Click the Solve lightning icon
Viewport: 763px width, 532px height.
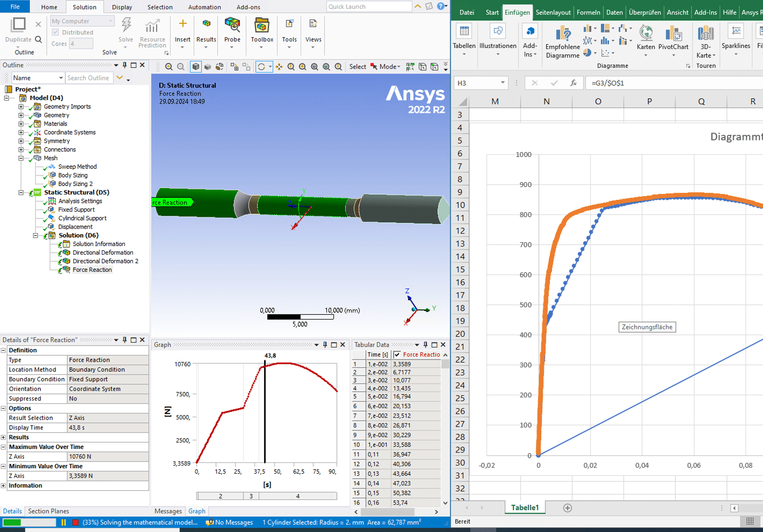pos(126,25)
